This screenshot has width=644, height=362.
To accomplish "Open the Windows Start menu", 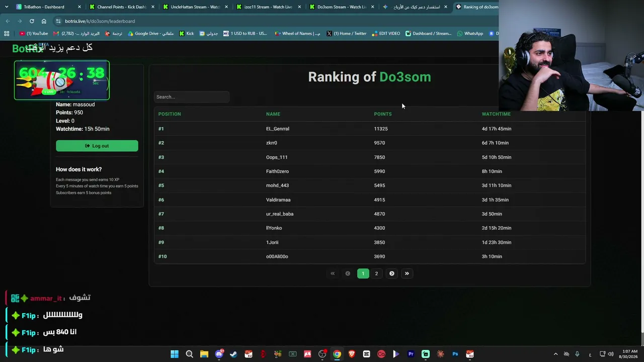I will coord(175,354).
